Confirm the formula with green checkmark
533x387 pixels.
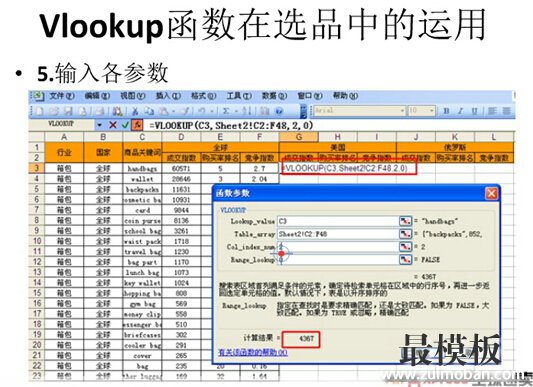coord(125,125)
